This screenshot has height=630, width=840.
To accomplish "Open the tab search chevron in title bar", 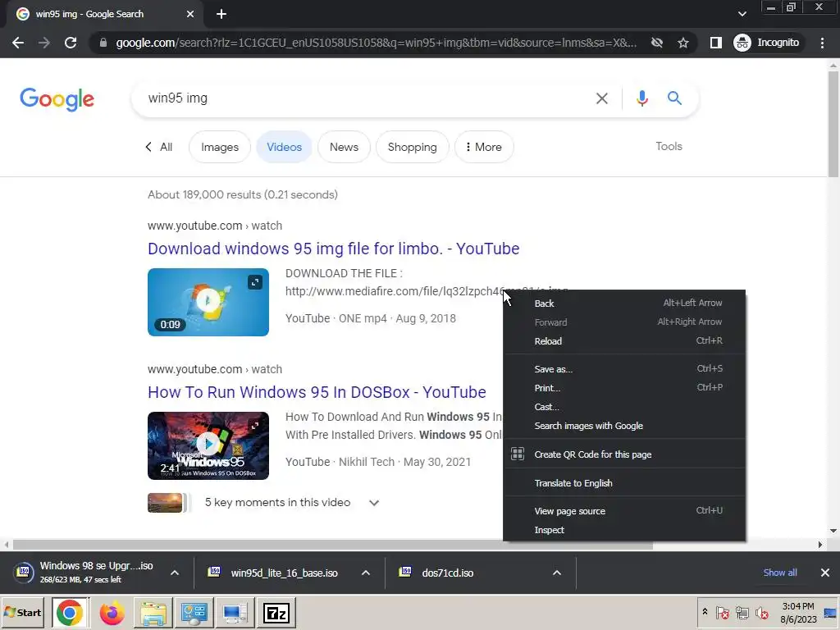I will (742, 15).
